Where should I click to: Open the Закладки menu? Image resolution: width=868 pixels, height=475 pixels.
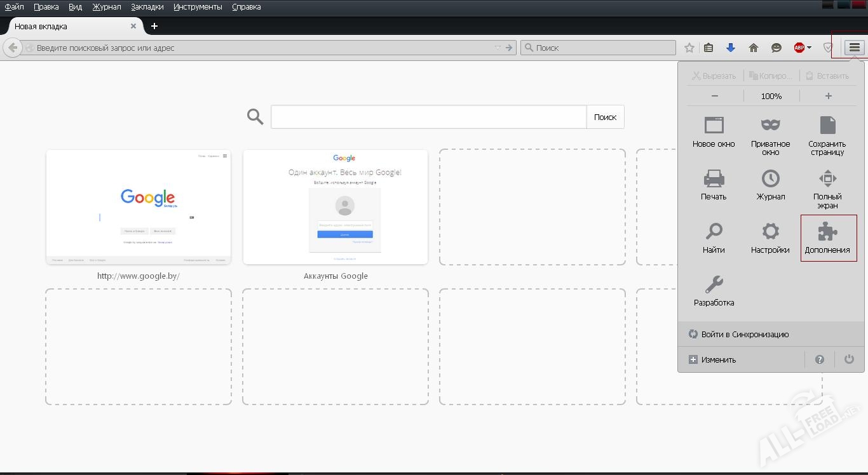click(x=147, y=7)
